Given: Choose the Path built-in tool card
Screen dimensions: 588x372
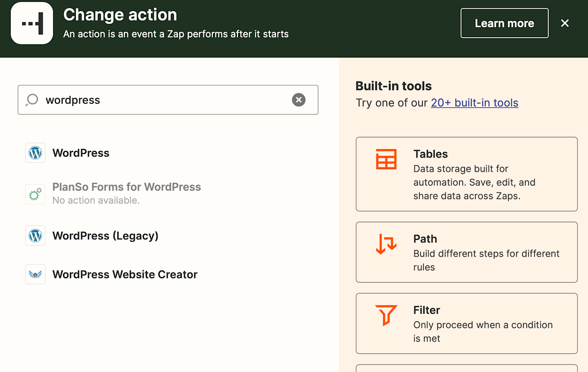Looking at the screenshot, I should (x=466, y=252).
